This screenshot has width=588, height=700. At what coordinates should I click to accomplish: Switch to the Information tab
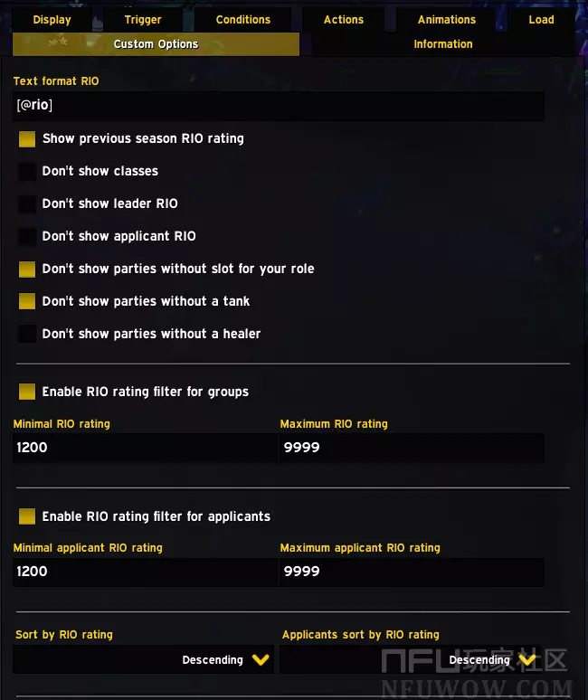[x=442, y=44]
